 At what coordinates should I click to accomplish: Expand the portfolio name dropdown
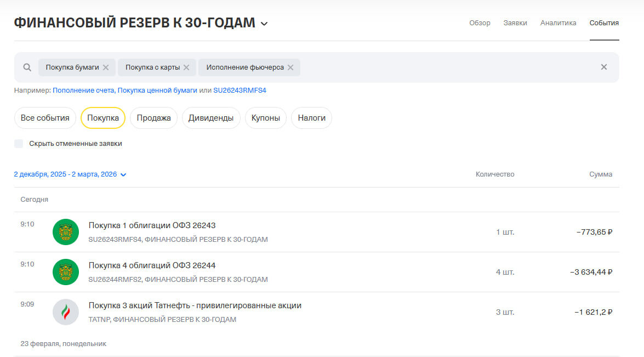pyautogui.click(x=264, y=23)
